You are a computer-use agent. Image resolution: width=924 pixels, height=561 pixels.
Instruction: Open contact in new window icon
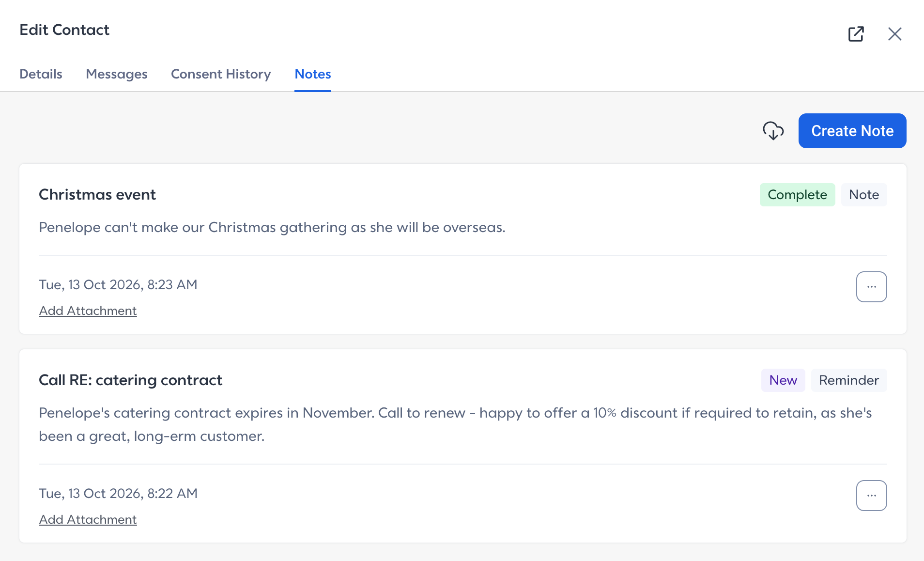pyautogui.click(x=856, y=34)
